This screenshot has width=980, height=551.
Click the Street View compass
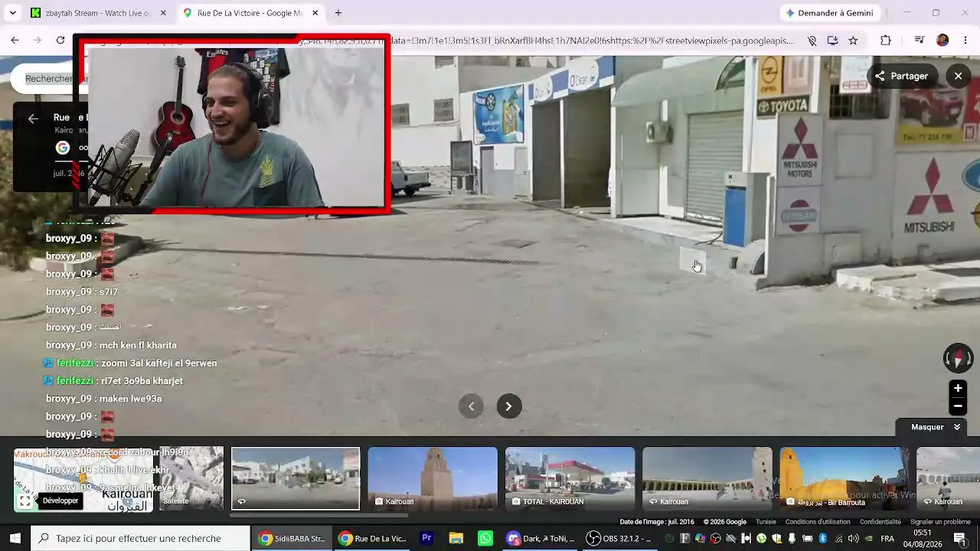(x=958, y=357)
